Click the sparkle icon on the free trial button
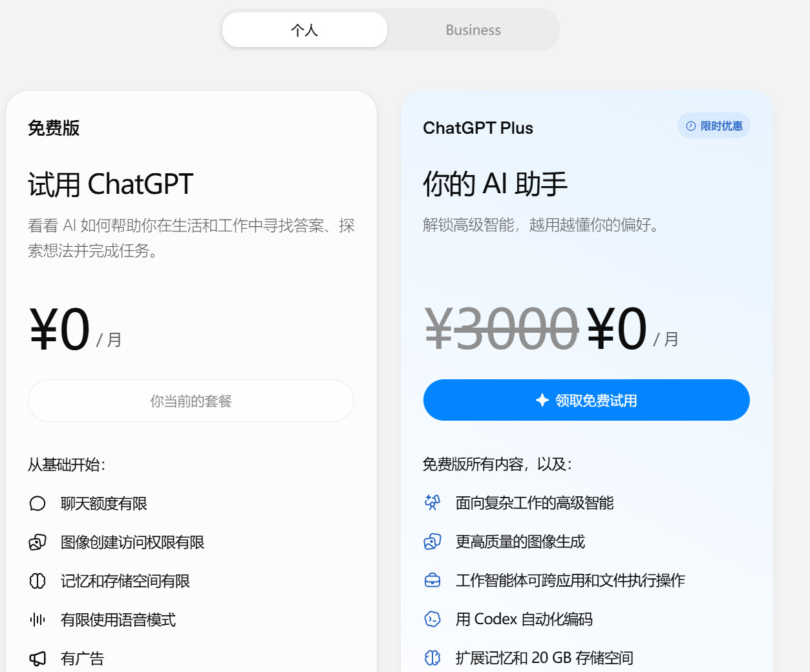The width and height of the screenshot is (810, 672). pyautogui.click(x=542, y=400)
